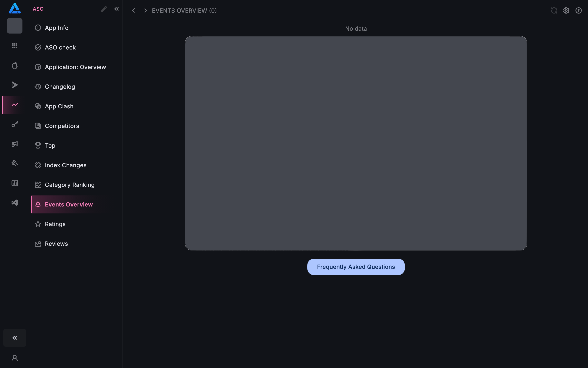Open the megaphone marketing icon
This screenshot has height=368, width=588.
point(14,144)
